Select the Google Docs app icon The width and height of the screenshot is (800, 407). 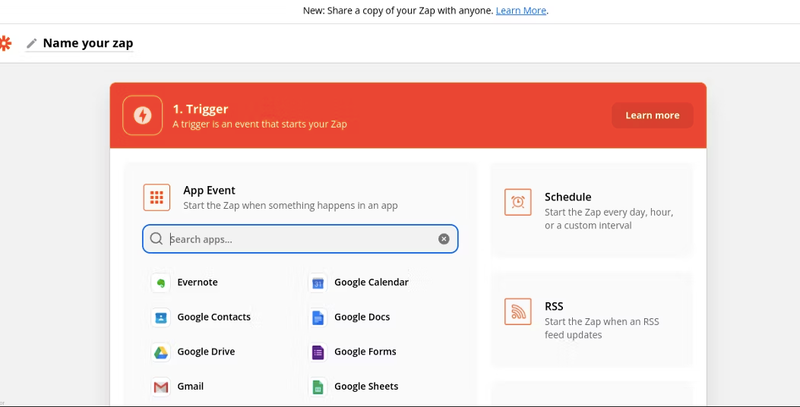click(x=318, y=317)
